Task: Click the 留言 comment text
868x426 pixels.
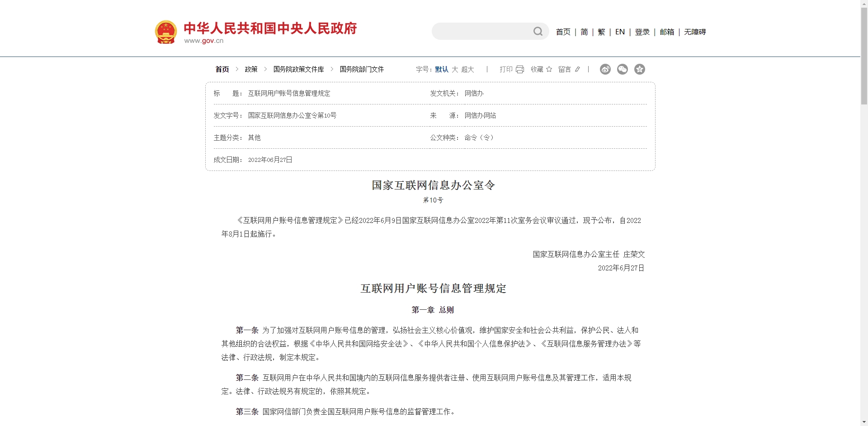Action: [x=565, y=69]
